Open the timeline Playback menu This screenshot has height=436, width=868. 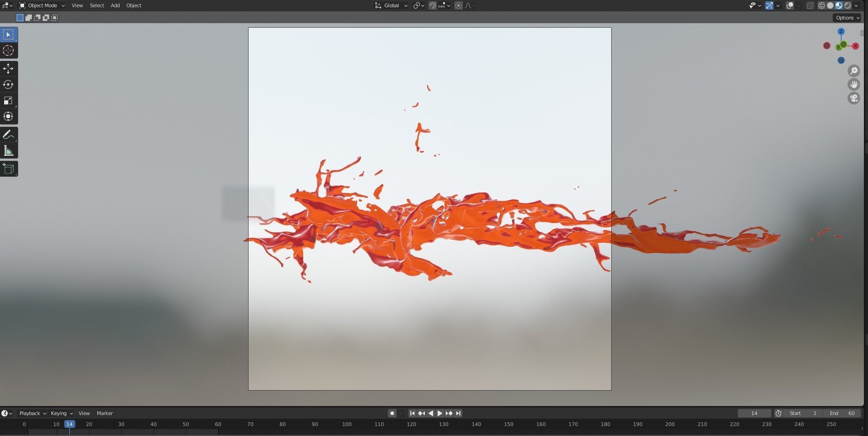pyautogui.click(x=32, y=413)
